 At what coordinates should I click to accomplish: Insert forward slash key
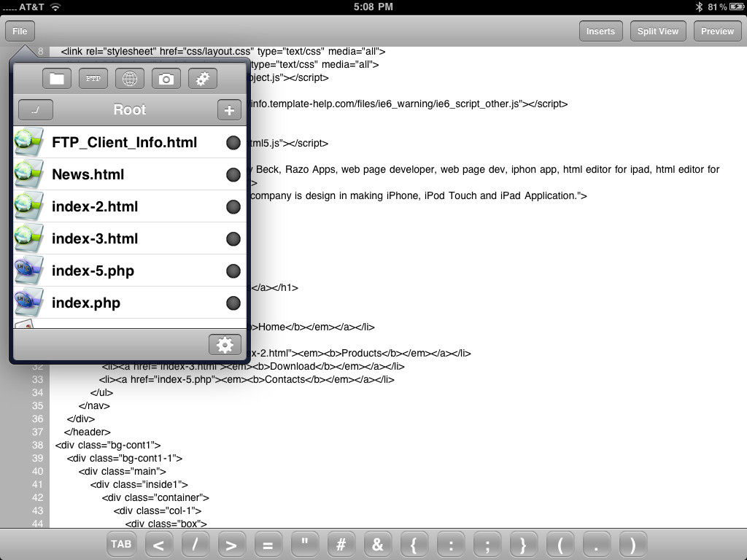(195, 544)
